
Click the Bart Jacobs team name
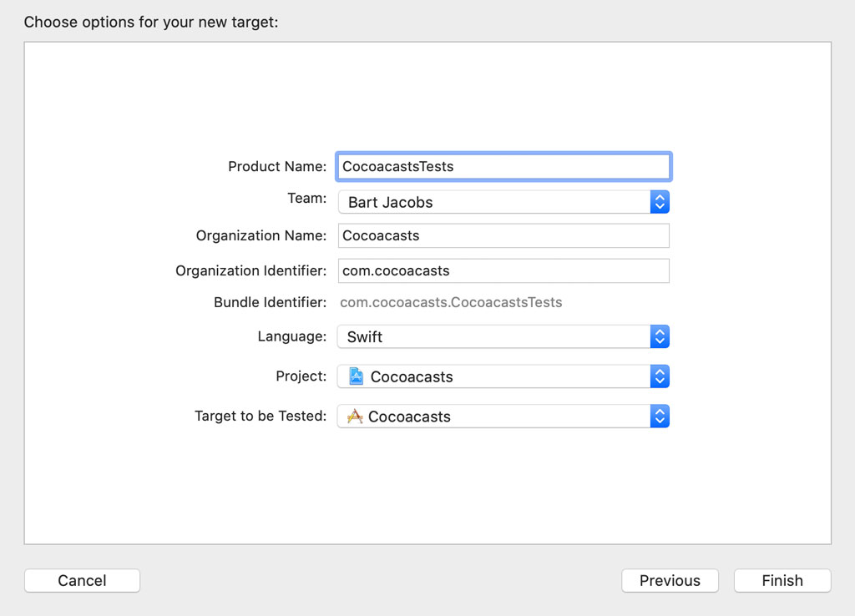pyautogui.click(x=391, y=201)
